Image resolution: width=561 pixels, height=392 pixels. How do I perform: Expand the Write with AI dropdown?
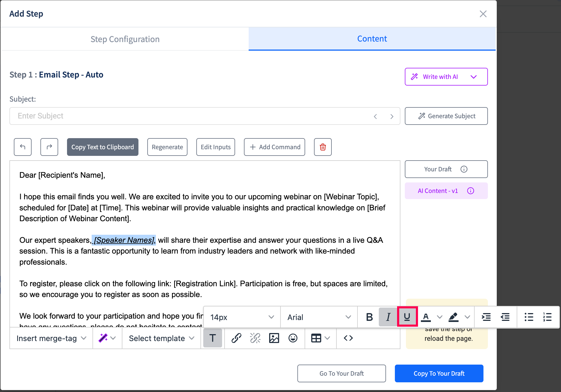point(446,77)
